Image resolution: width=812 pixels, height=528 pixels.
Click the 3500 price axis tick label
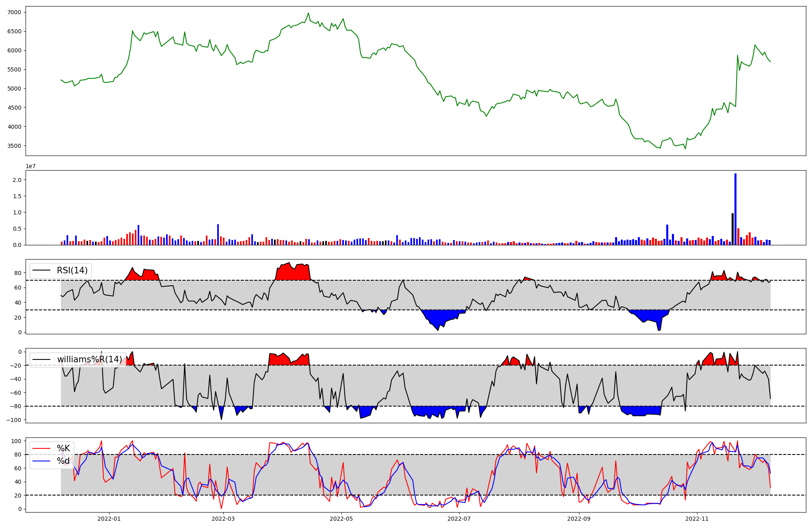coord(14,146)
